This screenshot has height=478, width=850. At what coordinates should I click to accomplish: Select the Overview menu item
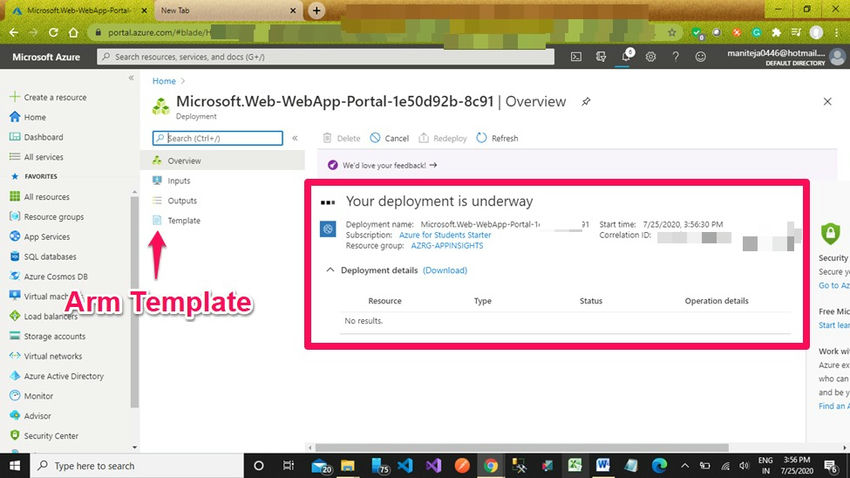222,160
